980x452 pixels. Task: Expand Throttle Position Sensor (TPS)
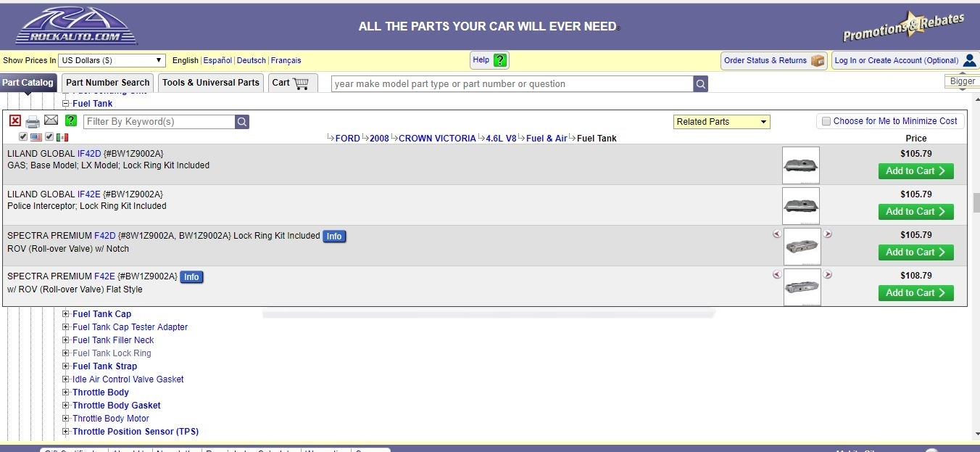[x=65, y=432]
